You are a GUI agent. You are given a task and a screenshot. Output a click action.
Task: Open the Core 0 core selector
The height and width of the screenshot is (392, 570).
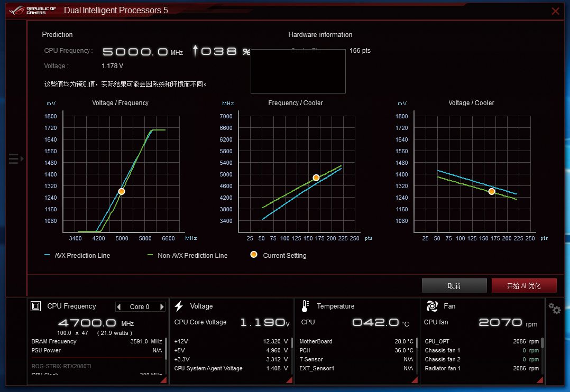tap(140, 306)
